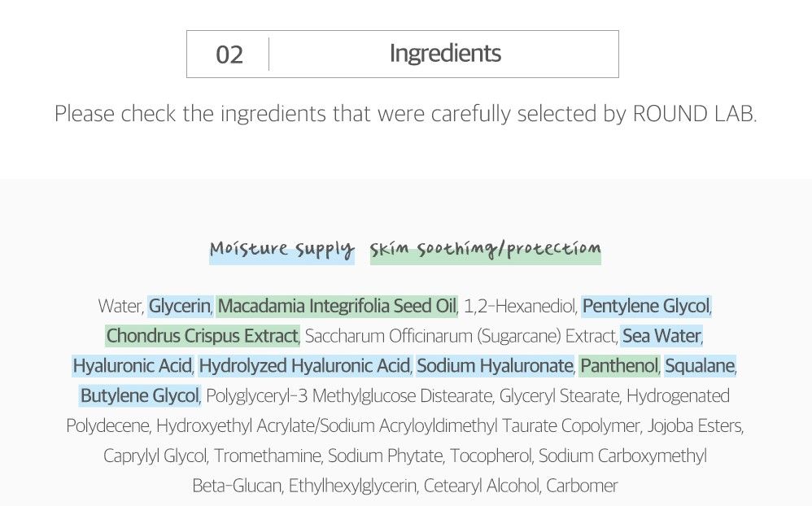Click the ROUND LAB brand text
Image resolution: width=812 pixels, height=506 pixels.
pyautogui.click(x=693, y=113)
